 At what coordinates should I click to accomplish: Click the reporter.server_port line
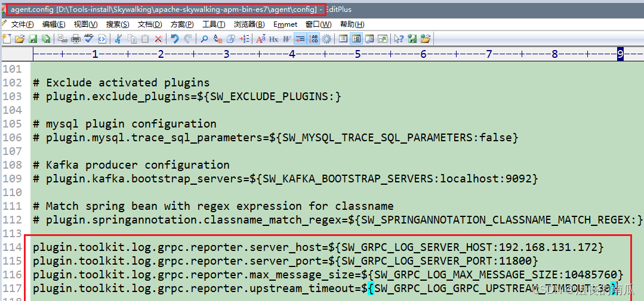click(285, 261)
